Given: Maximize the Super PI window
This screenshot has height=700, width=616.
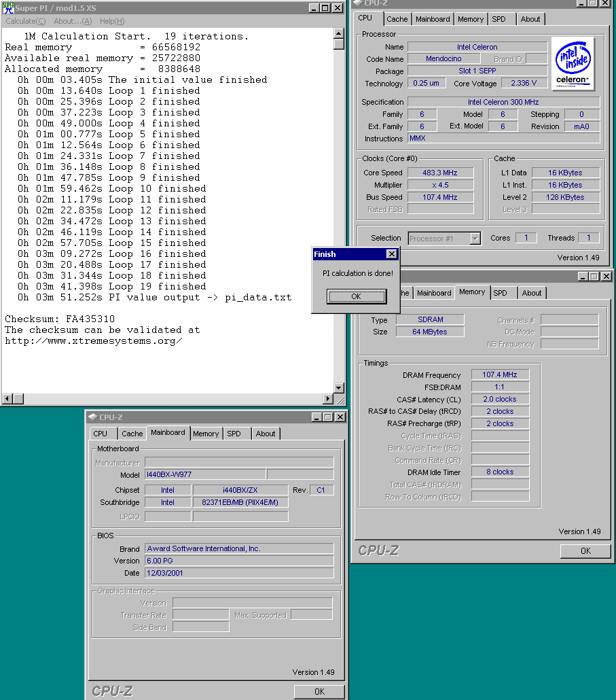Looking at the screenshot, I should pyautogui.click(x=325, y=8).
